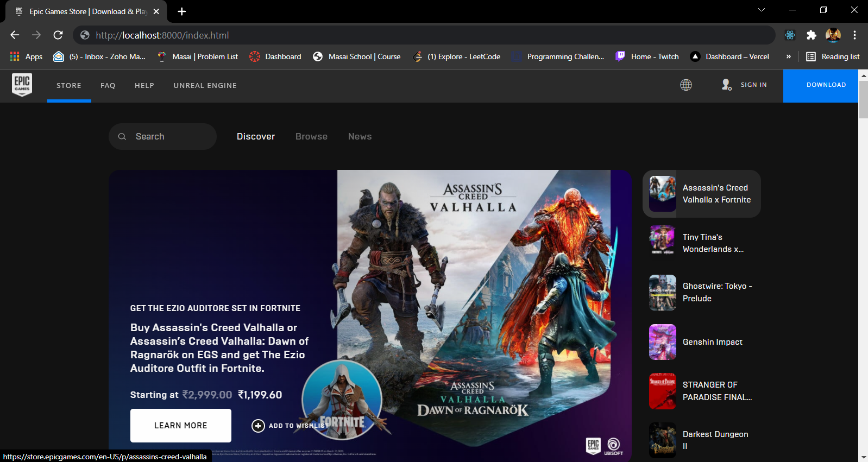
Task: Go back with the browser back arrow
Action: tap(15, 35)
